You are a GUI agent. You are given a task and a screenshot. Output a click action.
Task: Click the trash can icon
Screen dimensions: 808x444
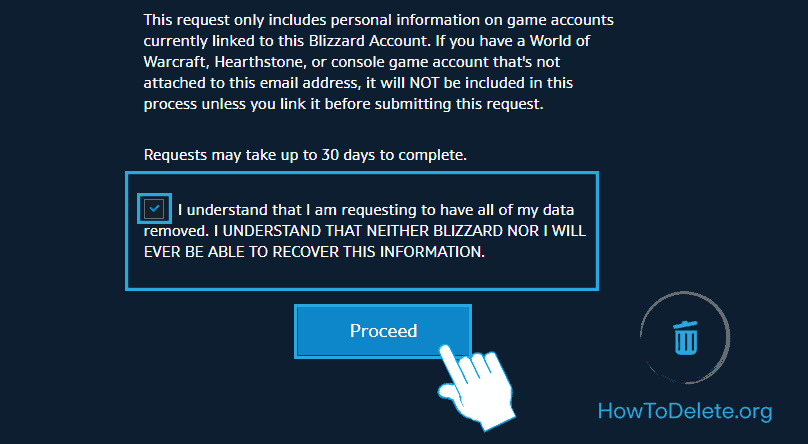685,337
